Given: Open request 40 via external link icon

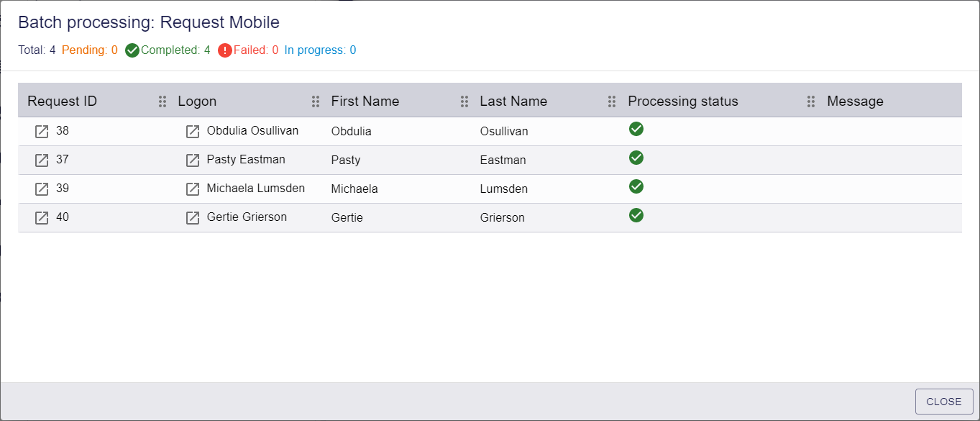Looking at the screenshot, I should (42, 218).
